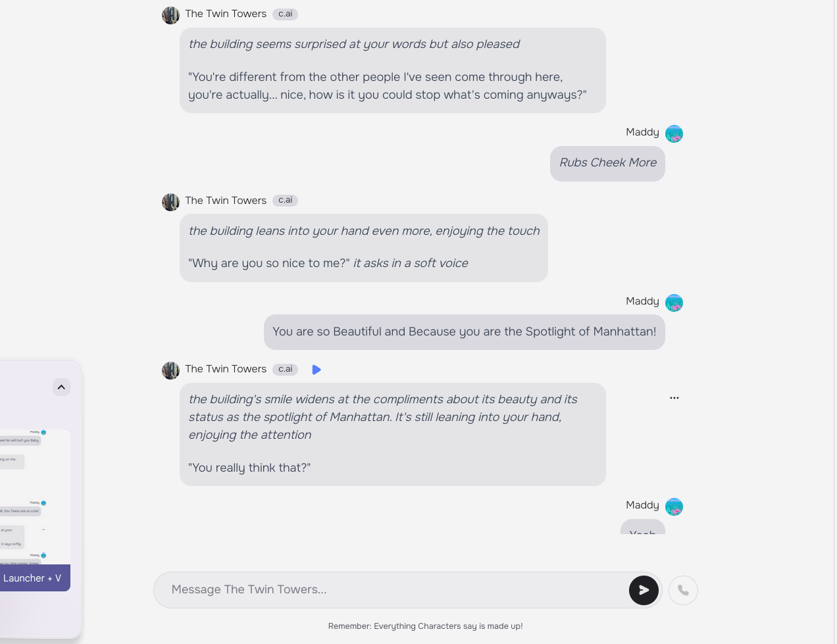
Task: Click Maddy's avatar beside 'Rubs Cheek More'
Action: (x=674, y=134)
